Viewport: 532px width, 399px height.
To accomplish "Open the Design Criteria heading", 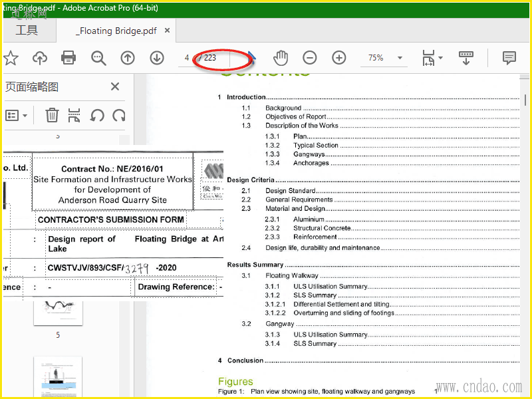I will click(373, 180).
